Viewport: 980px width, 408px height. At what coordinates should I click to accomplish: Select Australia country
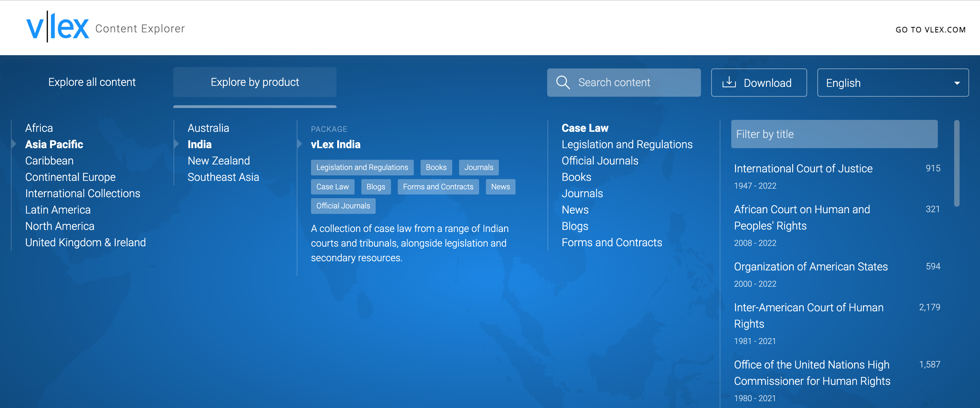208,128
